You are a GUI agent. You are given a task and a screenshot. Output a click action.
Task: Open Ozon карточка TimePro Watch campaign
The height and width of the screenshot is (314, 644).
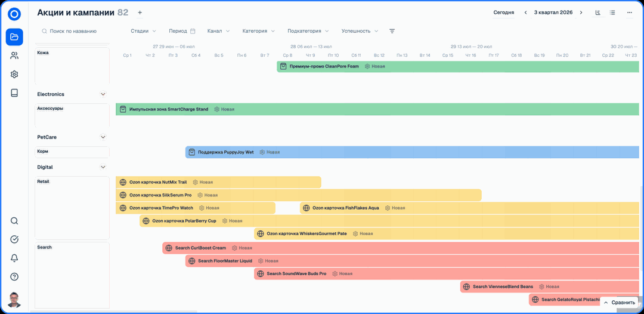[x=196, y=208]
